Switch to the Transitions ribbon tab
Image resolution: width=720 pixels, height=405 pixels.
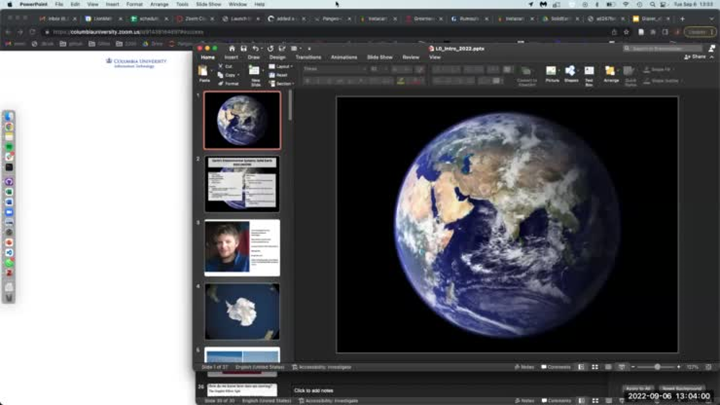[x=308, y=57]
